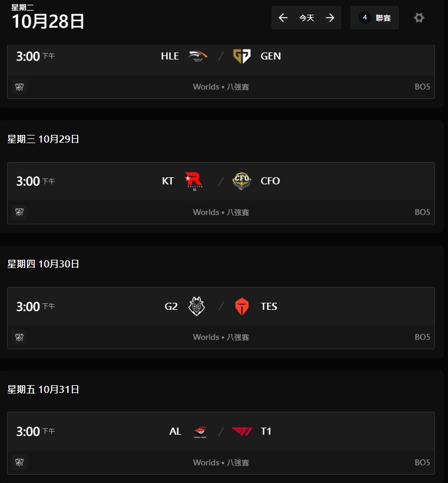Open the 联赛 leagues filter
This screenshot has width=448, height=483.
374,18
